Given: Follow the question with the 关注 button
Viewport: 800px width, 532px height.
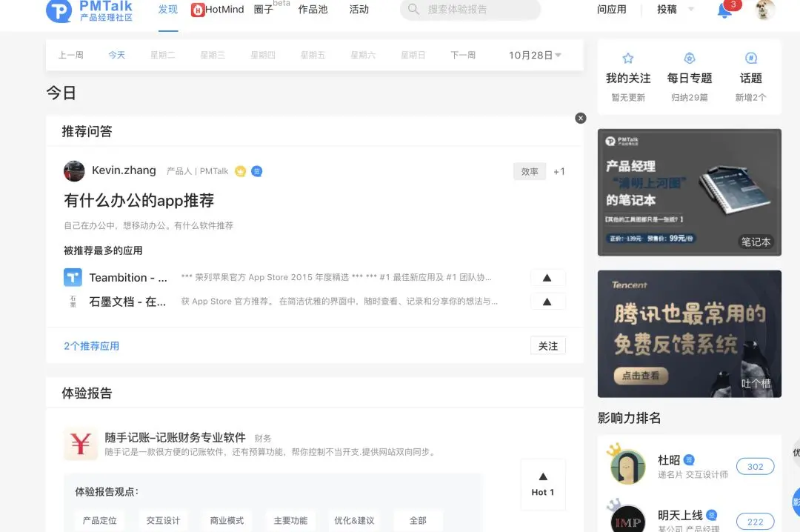Looking at the screenshot, I should tap(548, 346).
